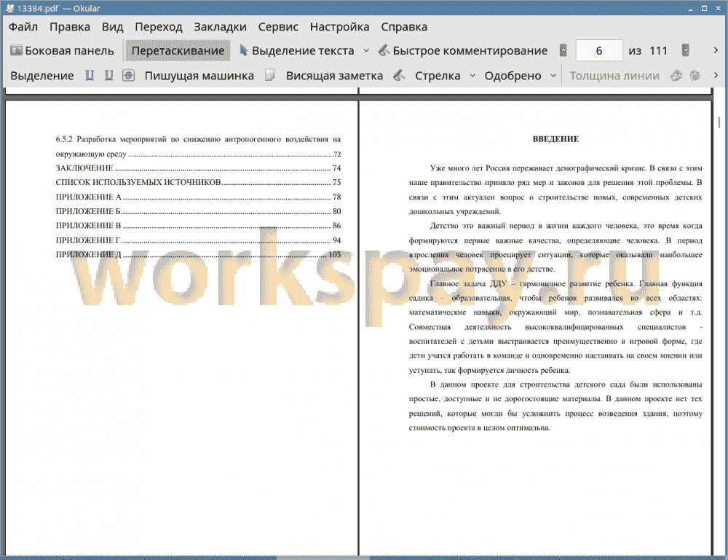Open the Файл menu

coord(23,27)
